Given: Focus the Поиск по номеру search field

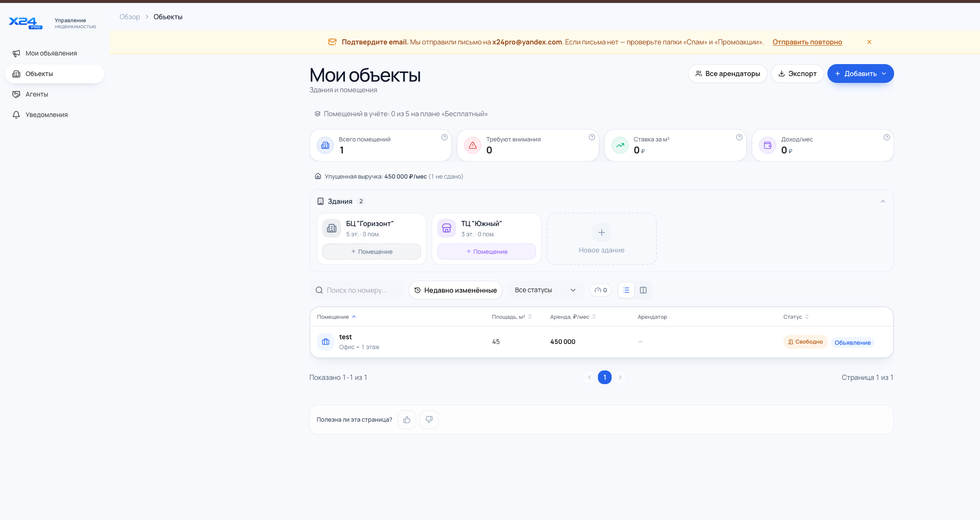Looking at the screenshot, I should point(356,290).
